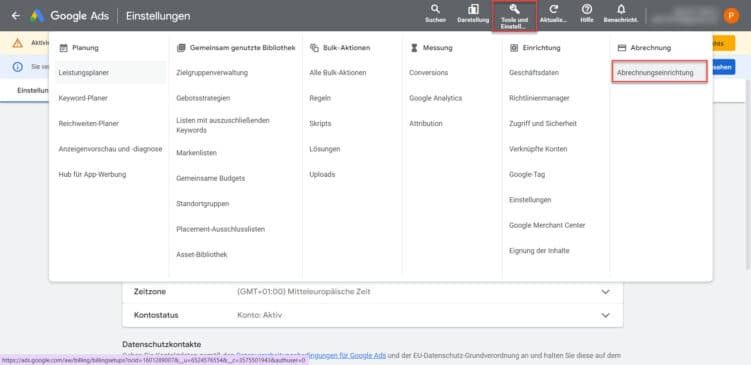Image resolution: width=751 pixels, height=365 pixels.
Task: Click the orange profile avatar P
Action: (x=731, y=16)
